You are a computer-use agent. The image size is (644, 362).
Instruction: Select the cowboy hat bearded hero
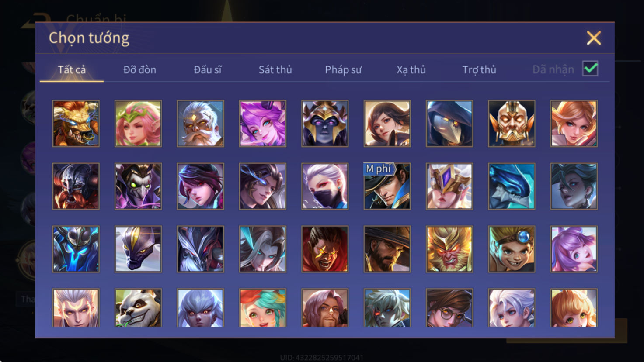(387, 249)
